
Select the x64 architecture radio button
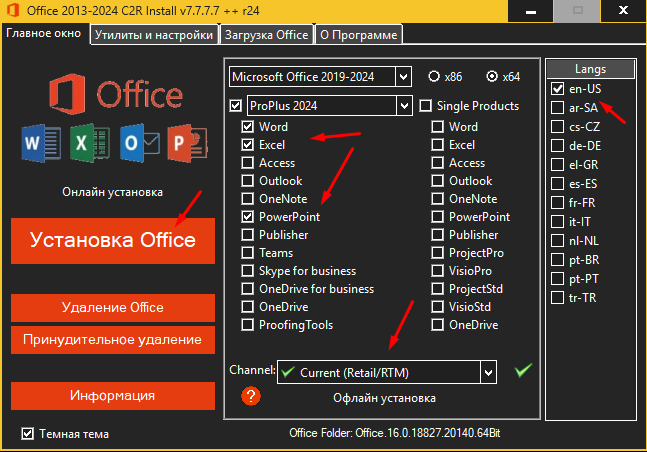click(x=492, y=76)
